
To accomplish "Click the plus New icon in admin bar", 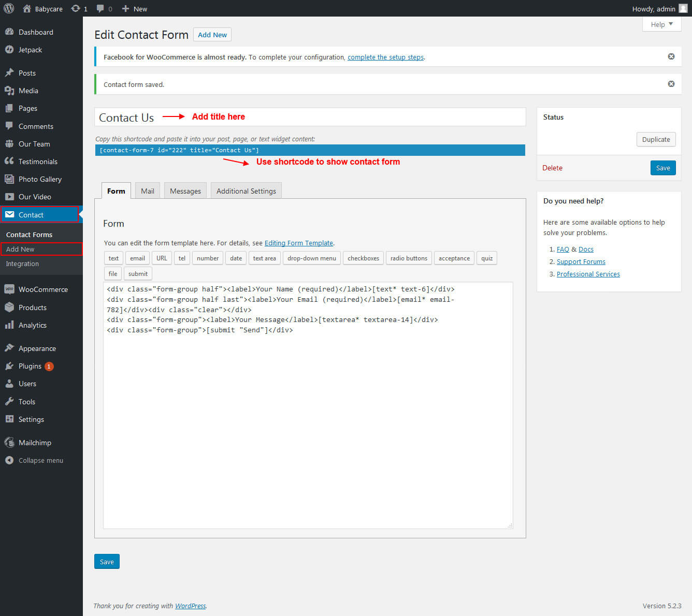I will pos(125,8).
